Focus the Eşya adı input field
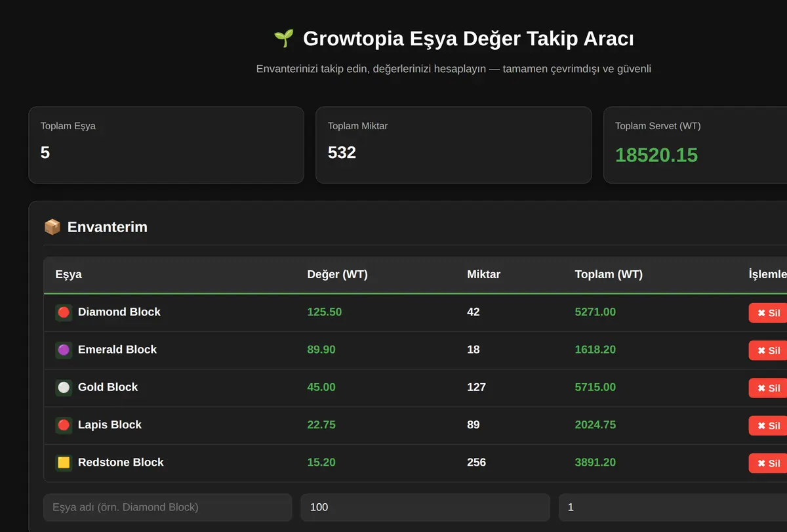787x532 pixels. coord(168,507)
